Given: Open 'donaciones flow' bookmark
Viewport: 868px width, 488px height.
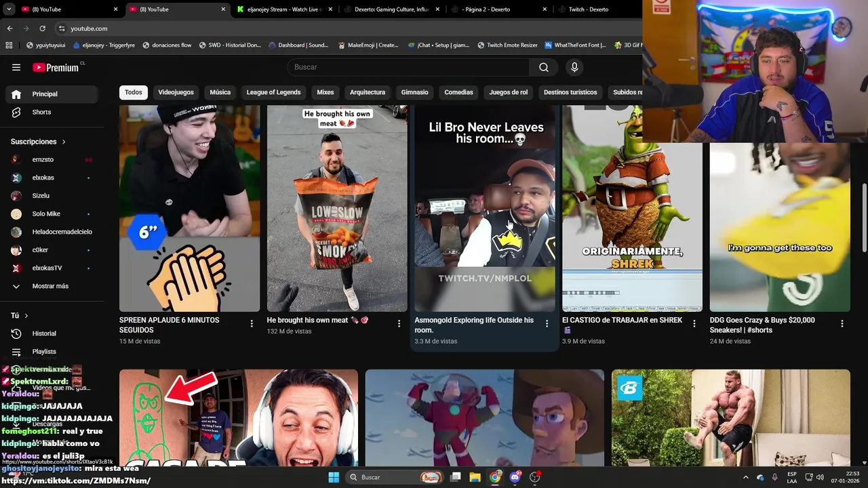Looking at the screenshot, I should (167, 45).
